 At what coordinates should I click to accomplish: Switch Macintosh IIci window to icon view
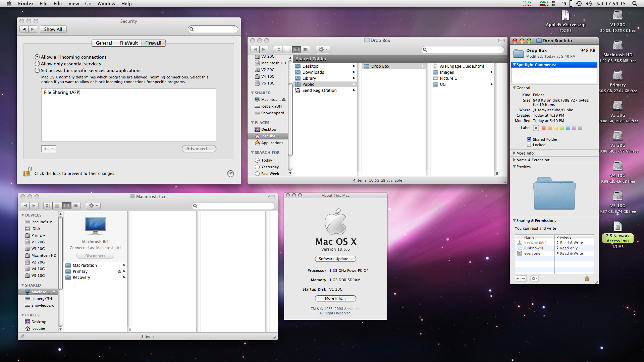coord(48,206)
